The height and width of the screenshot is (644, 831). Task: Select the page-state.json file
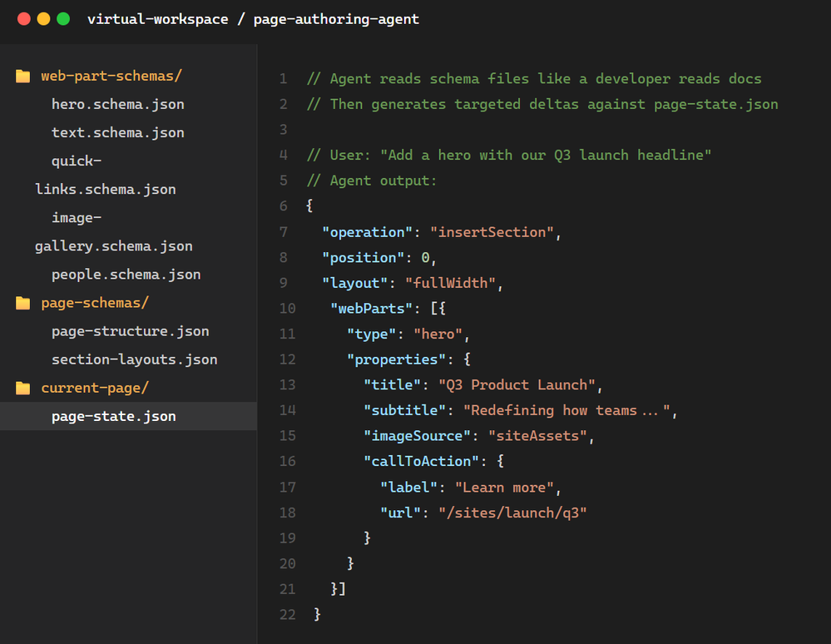pyautogui.click(x=113, y=417)
